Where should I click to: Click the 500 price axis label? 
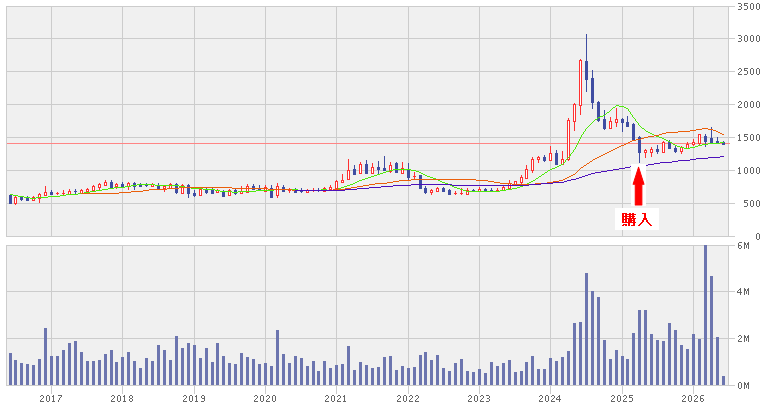[751, 203]
